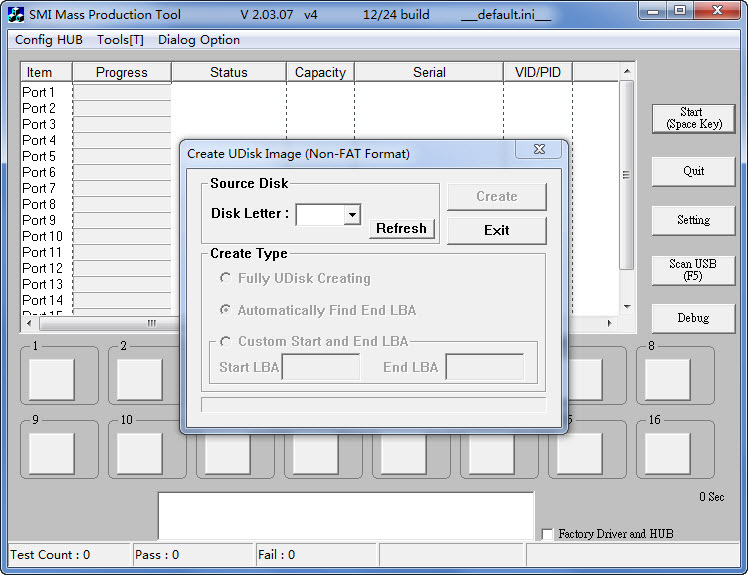Click the horizontal scroll-left arrow
The width and height of the screenshot is (748, 575).
point(30,323)
